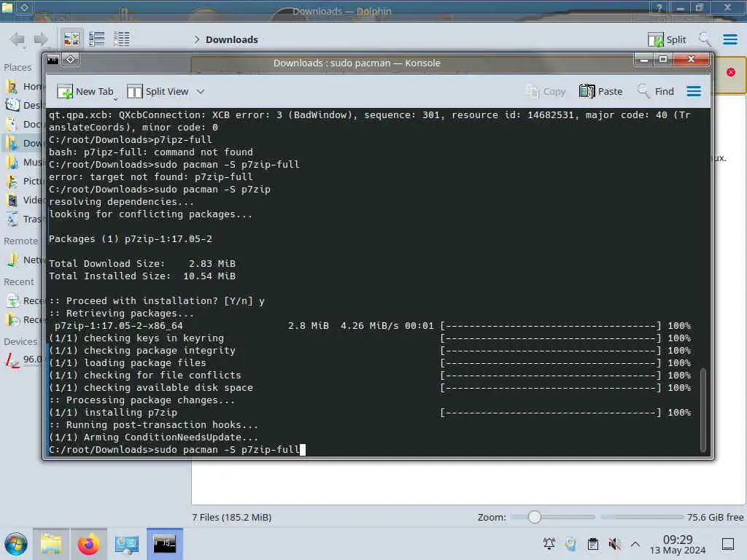The height and width of the screenshot is (560, 747).
Task: Click red close icon on Dolphin message bar
Action: (731, 72)
